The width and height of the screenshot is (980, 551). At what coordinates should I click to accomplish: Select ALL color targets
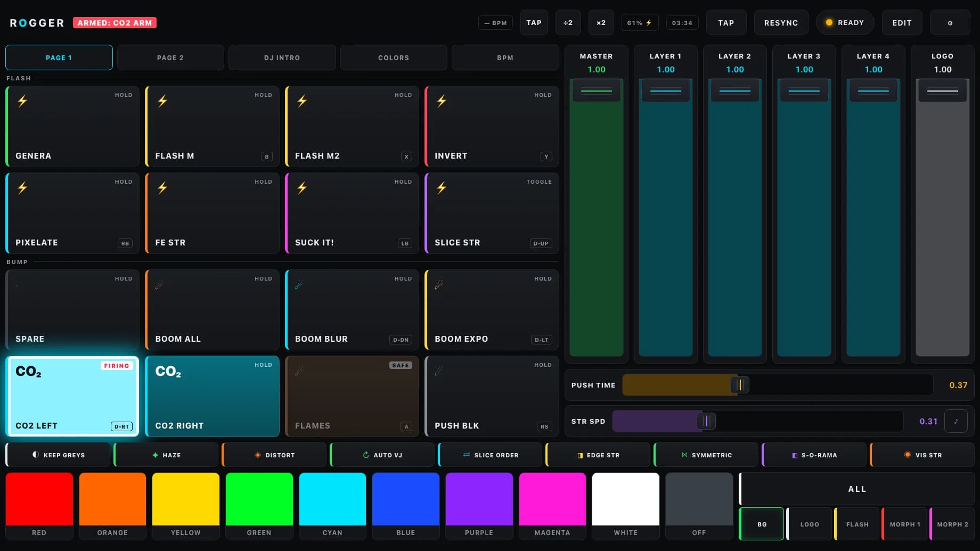click(857, 489)
